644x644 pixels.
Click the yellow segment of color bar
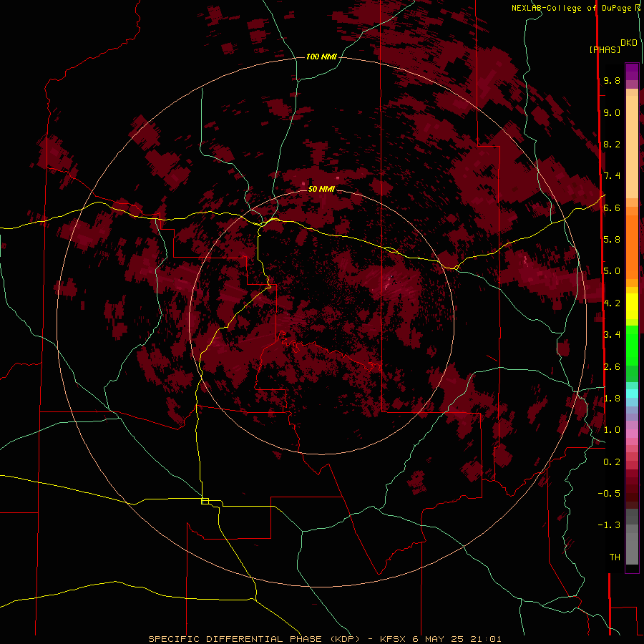click(x=632, y=306)
